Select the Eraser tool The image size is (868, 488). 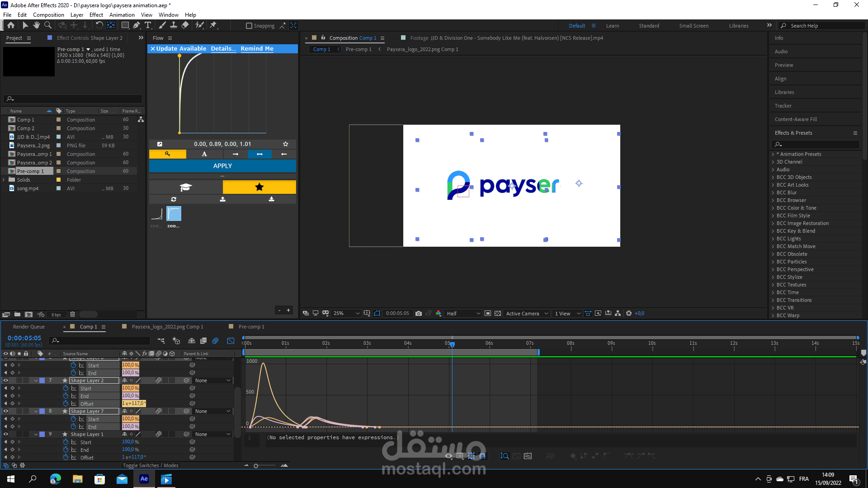click(185, 25)
